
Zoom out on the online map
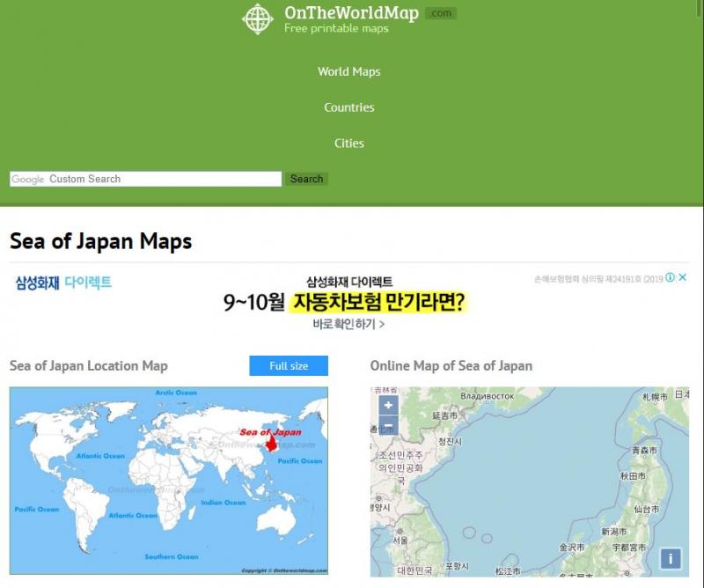click(389, 428)
